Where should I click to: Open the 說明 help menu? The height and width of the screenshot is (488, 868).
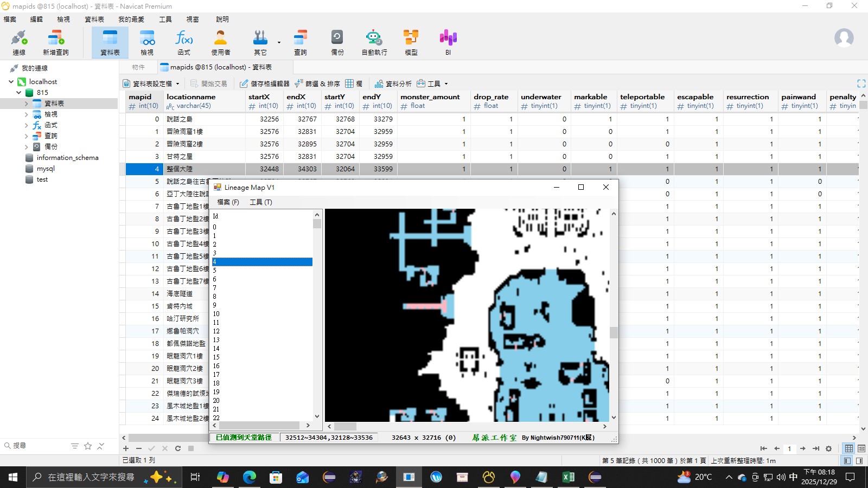point(222,20)
